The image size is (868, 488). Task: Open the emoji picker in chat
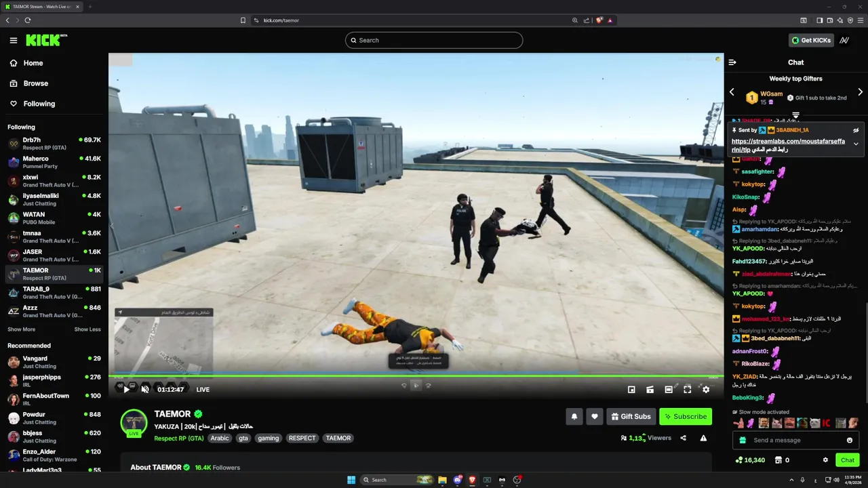(850, 441)
